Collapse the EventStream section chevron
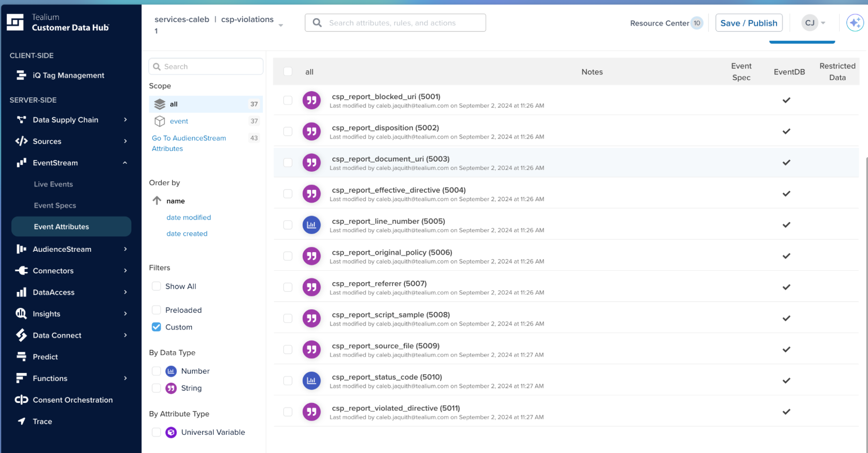Viewport: 868px width, 453px height. tap(125, 163)
